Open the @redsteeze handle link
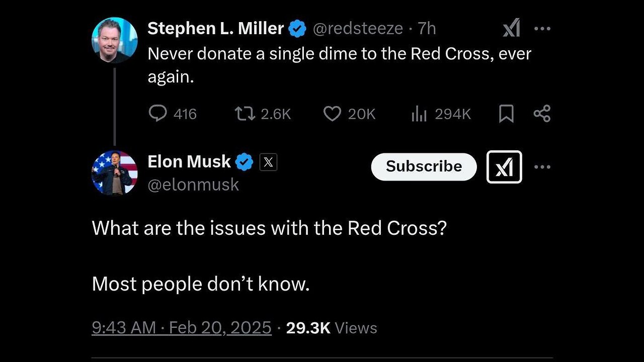 coord(358,29)
